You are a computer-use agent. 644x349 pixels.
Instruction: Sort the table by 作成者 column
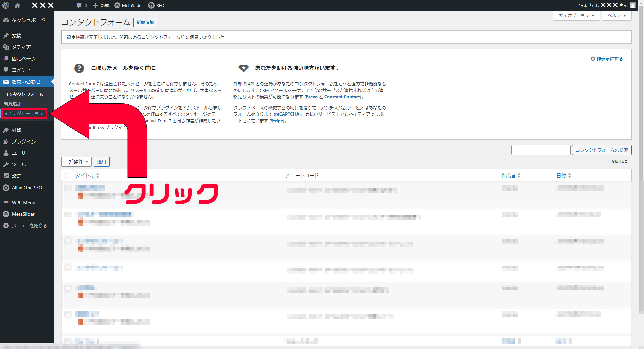click(511, 176)
